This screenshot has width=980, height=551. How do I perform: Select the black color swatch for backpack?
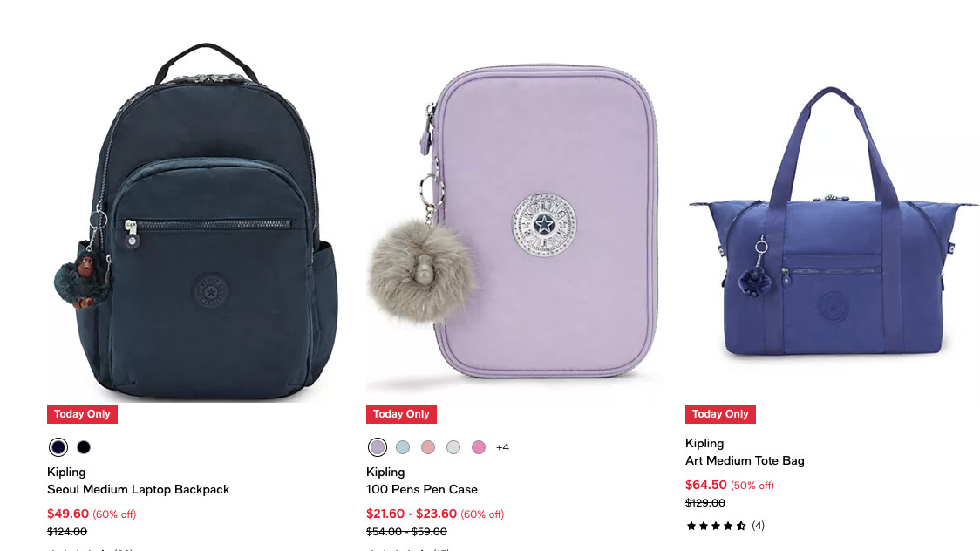(84, 447)
